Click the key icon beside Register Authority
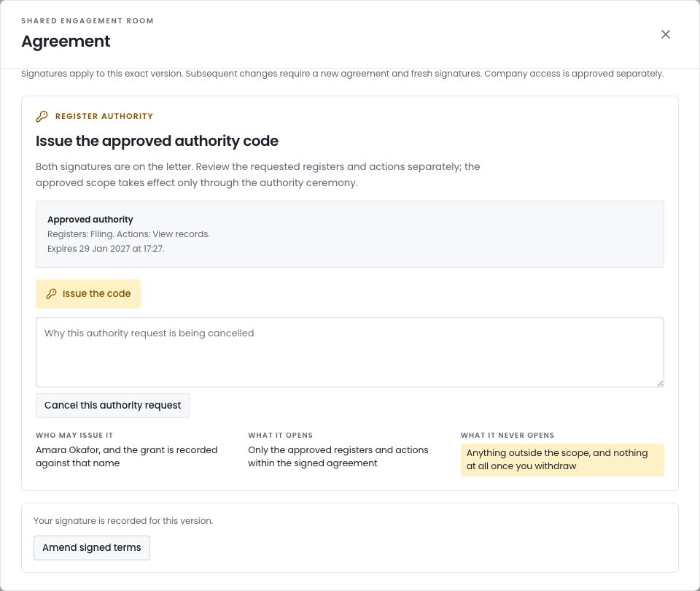 (42, 116)
